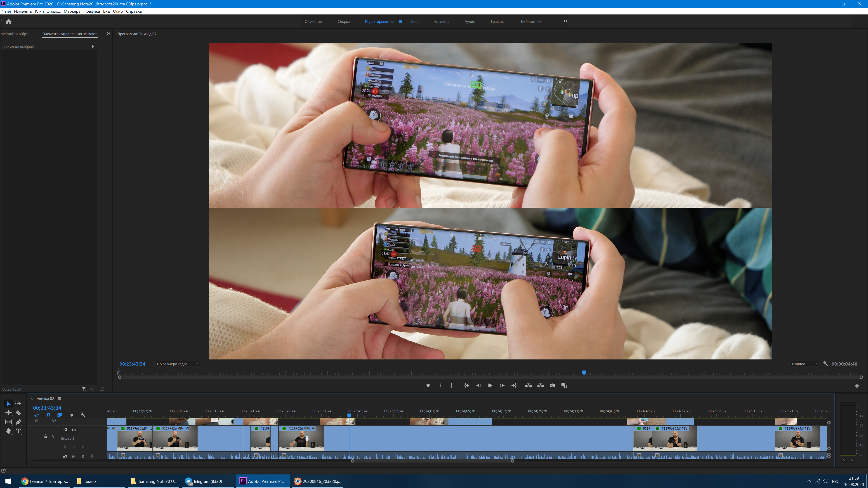
Task: Select the Type tool
Action: click(x=18, y=431)
